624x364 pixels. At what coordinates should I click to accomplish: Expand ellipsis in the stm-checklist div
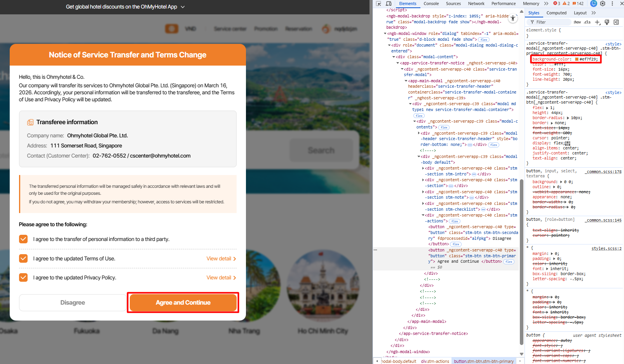(483, 210)
